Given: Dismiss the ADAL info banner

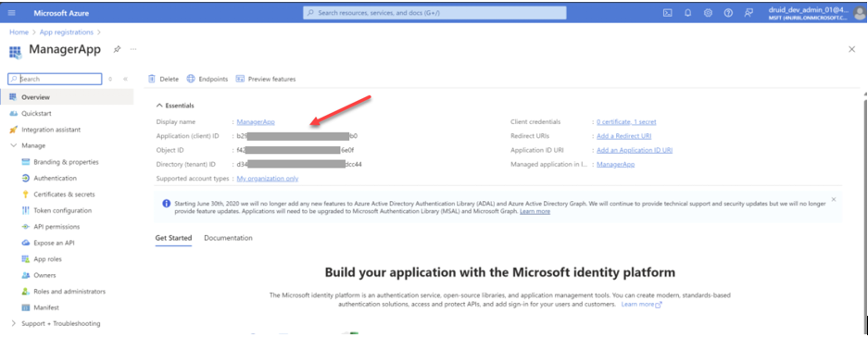Looking at the screenshot, I should pos(834,199).
